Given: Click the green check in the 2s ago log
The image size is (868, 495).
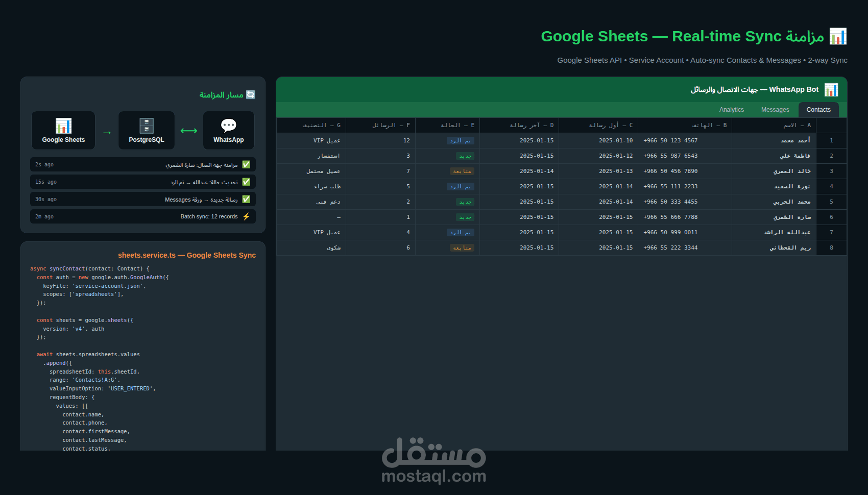Looking at the screenshot, I should coord(246,164).
